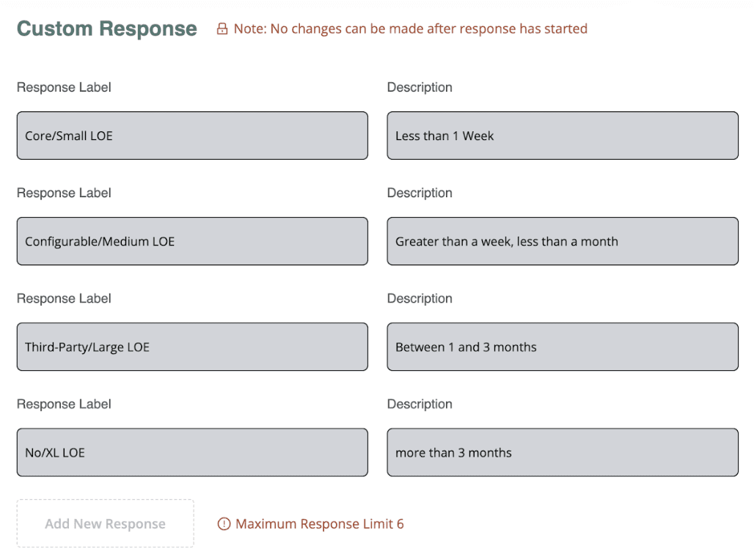The image size is (754, 560).
Task: Focus the No/XL LOE label field
Action: coord(192,452)
